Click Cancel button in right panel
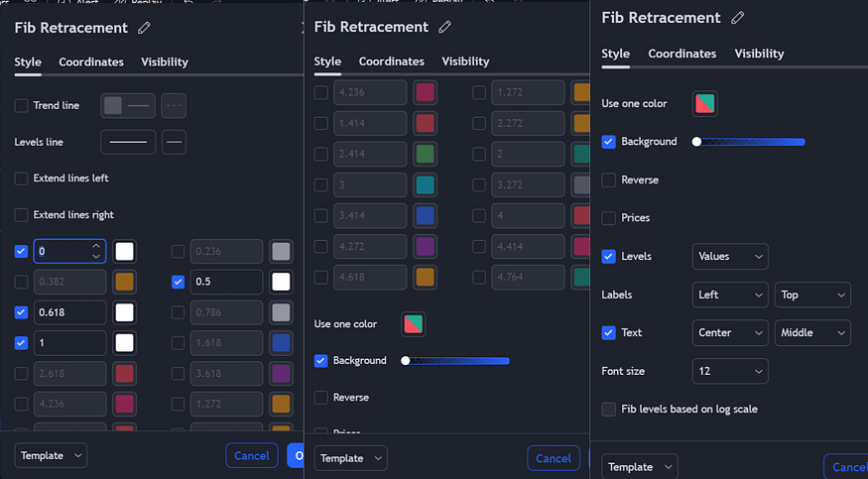 click(846, 467)
